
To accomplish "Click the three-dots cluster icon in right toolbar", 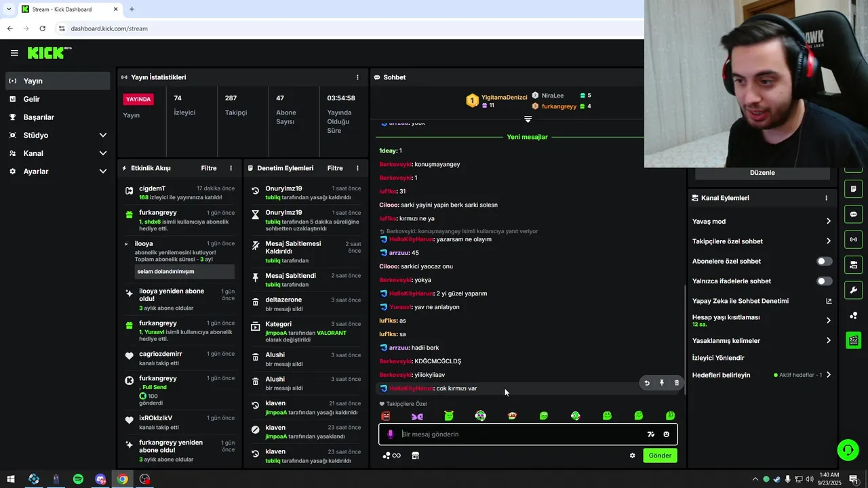I will click(853, 315).
